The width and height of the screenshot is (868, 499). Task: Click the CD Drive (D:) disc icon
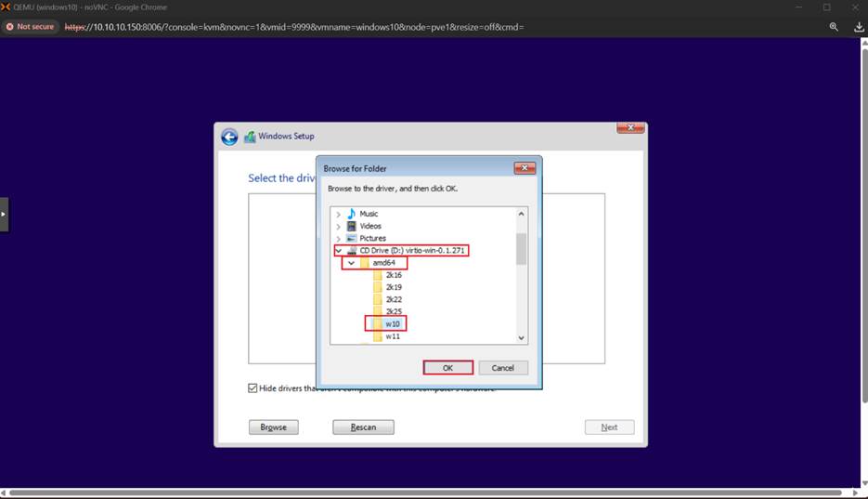352,251
